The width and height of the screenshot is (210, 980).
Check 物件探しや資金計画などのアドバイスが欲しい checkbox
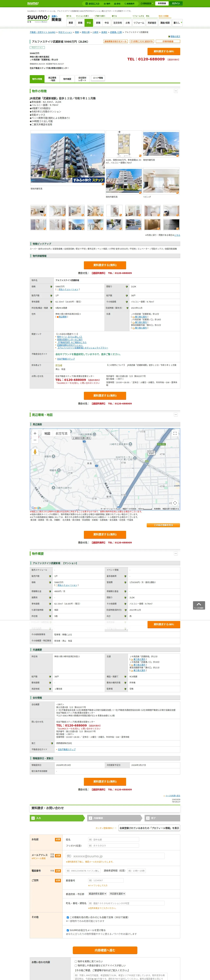pyautogui.click(x=76, y=965)
